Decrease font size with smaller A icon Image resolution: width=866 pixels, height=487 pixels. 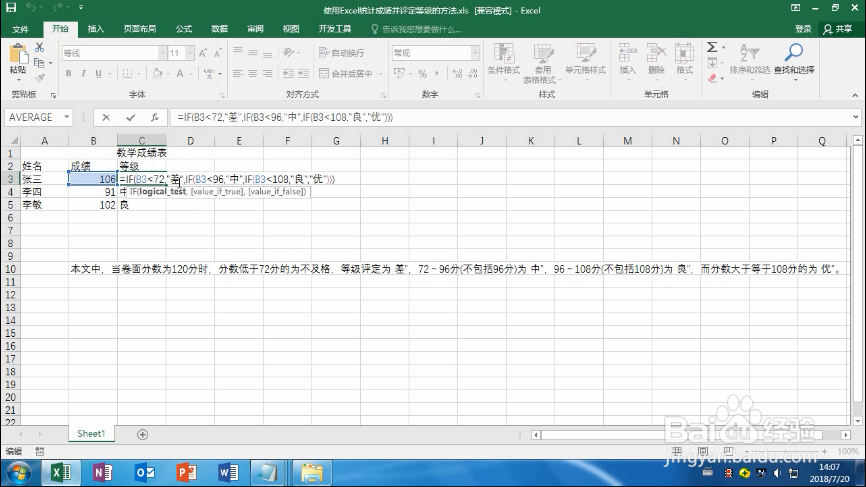tap(218, 53)
